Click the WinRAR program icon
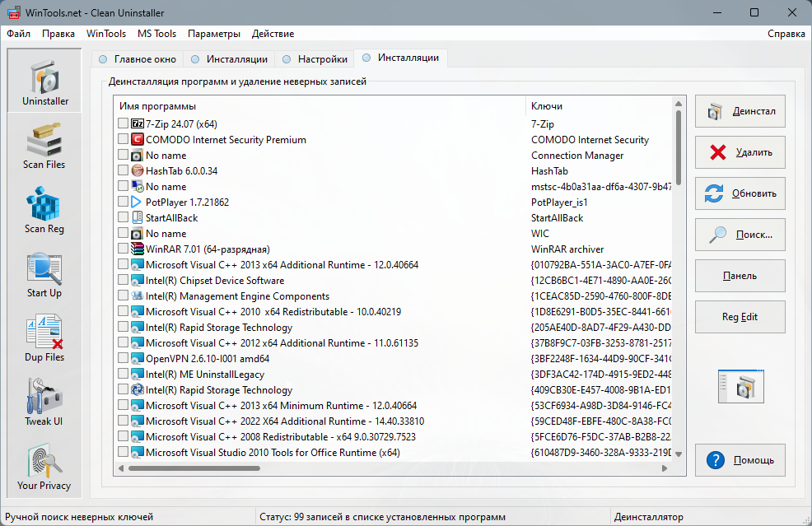The width and height of the screenshot is (812, 526). pyautogui.click(x=138, y=249)
